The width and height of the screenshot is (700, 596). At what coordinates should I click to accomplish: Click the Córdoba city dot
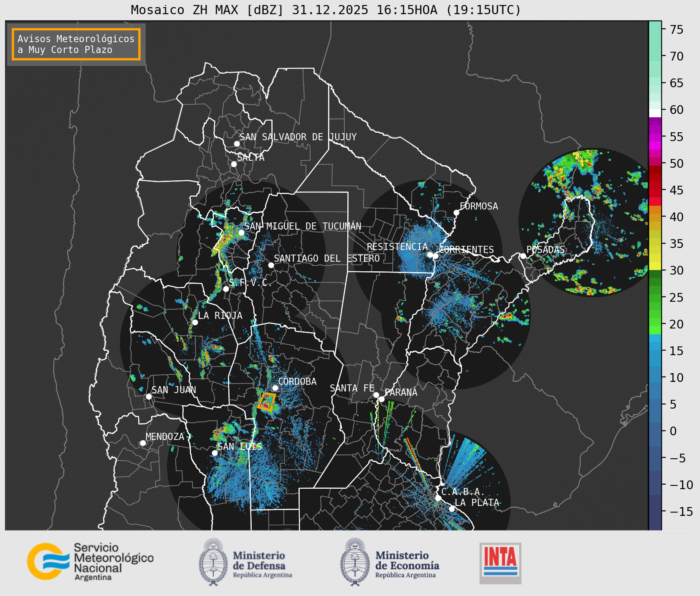point(275,388)
